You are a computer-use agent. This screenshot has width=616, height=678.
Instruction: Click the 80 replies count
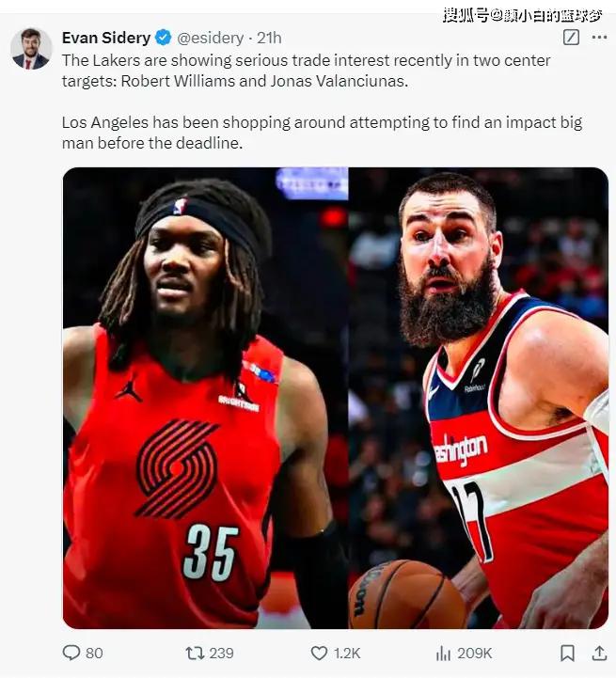click(94, 653)
